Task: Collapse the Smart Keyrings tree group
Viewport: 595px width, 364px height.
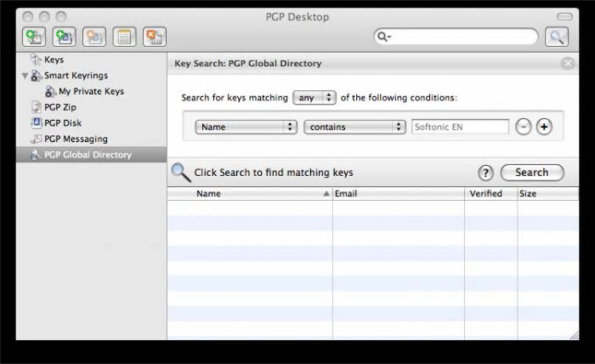Action: click(25, 76)
